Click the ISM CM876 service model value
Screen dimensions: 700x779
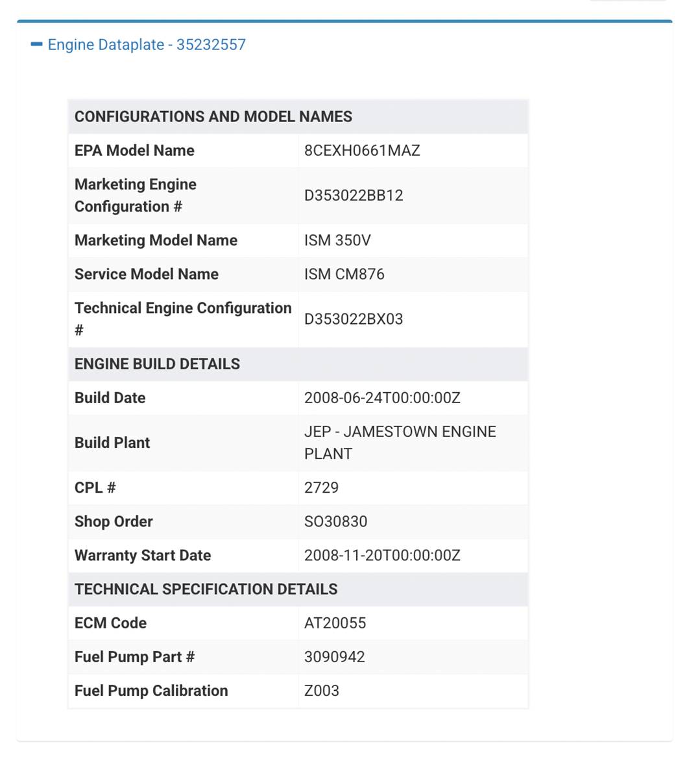click(x=344, y=274)
